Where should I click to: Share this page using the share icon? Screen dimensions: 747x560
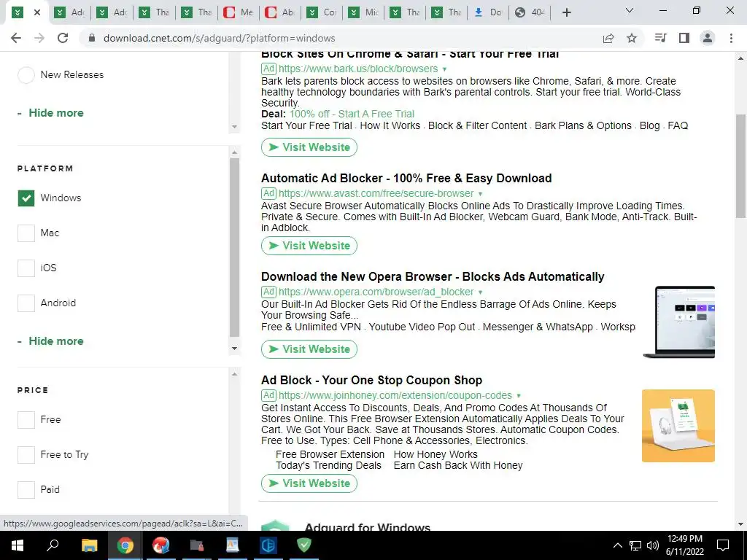click(x=608, y=38)
